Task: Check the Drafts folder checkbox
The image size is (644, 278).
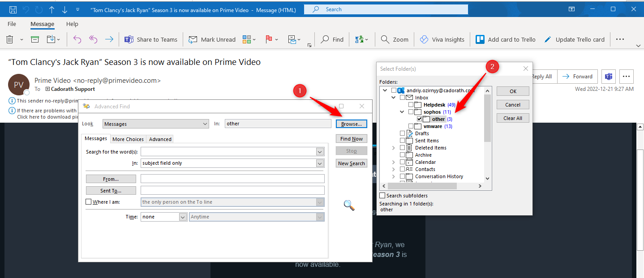Action: tap(402, 133)
